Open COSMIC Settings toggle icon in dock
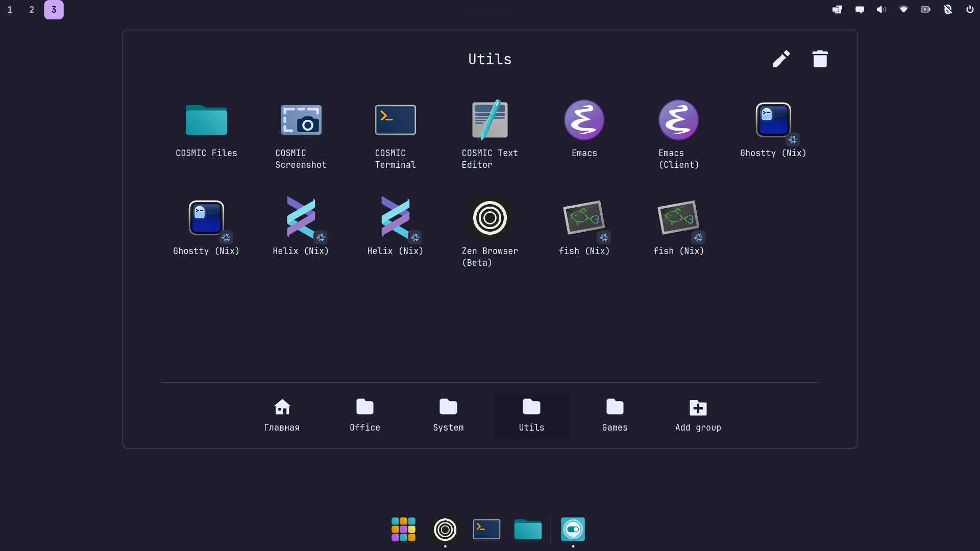The height and width of the screenshot is (551, 980). click(x=573, y=529)
